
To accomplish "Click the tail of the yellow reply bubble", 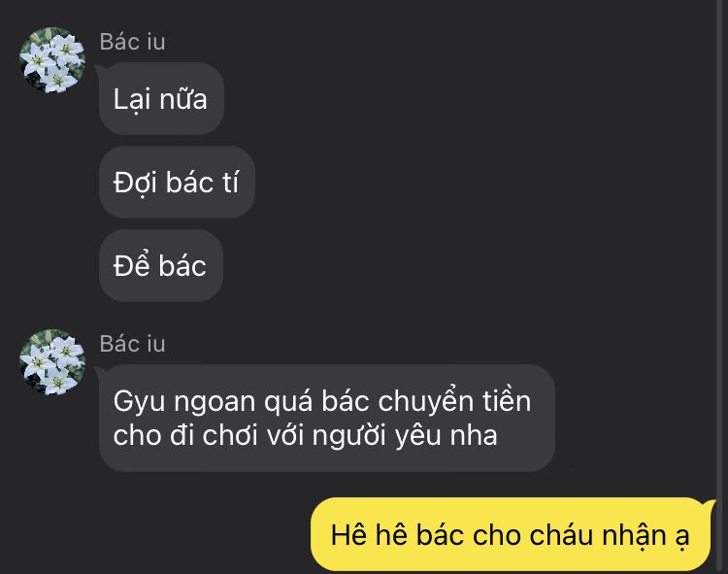I will pyautogui.click(x=711, y=505).
